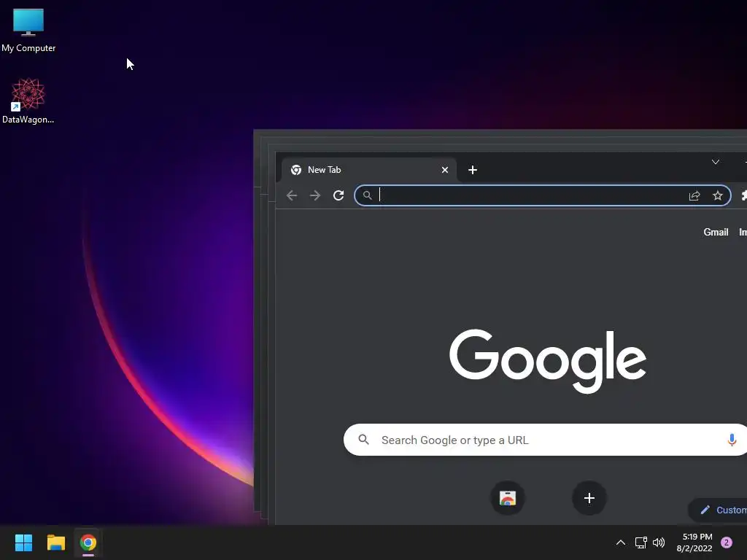
Task: Add a new shortcut tile
Action: point(589,498)
